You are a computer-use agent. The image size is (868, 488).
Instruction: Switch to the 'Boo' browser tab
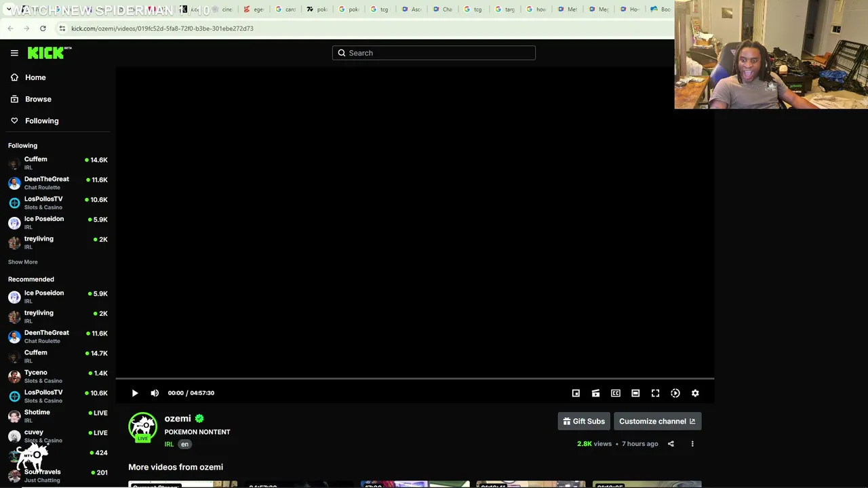click(660, 9)
